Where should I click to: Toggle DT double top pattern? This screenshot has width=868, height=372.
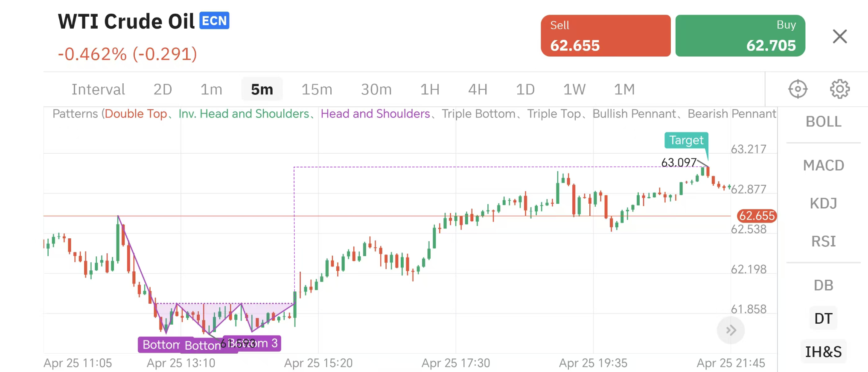(x=823, y=319)
